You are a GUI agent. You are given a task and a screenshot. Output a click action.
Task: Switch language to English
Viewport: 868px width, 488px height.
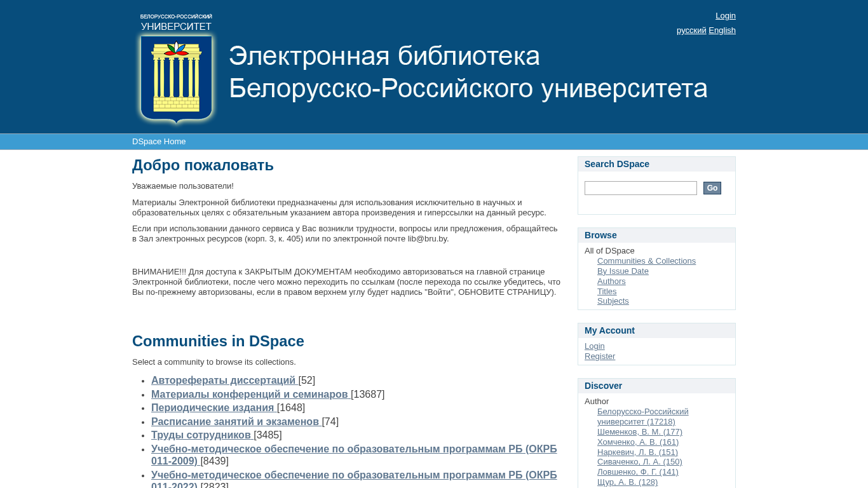point(722,30)
